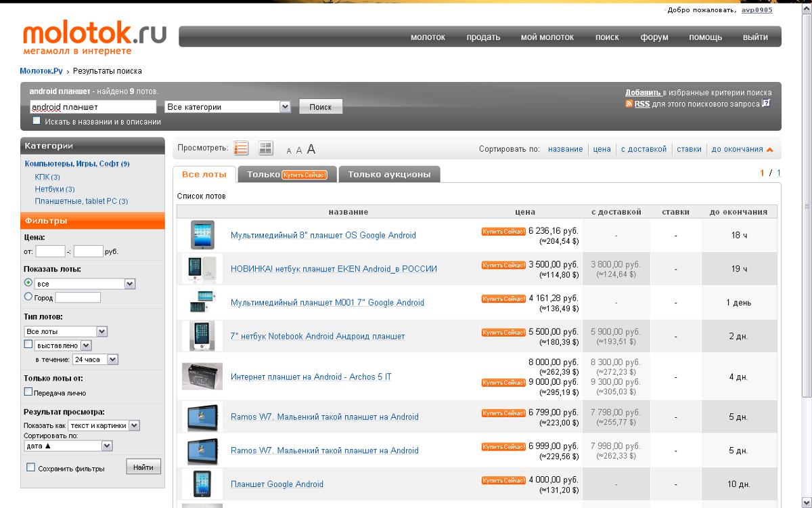The image size is (812, 508).
Task: Click the Купить Сейчас badge for the 6 799,00 руб. lot
Action: click(x=503, y=412)
